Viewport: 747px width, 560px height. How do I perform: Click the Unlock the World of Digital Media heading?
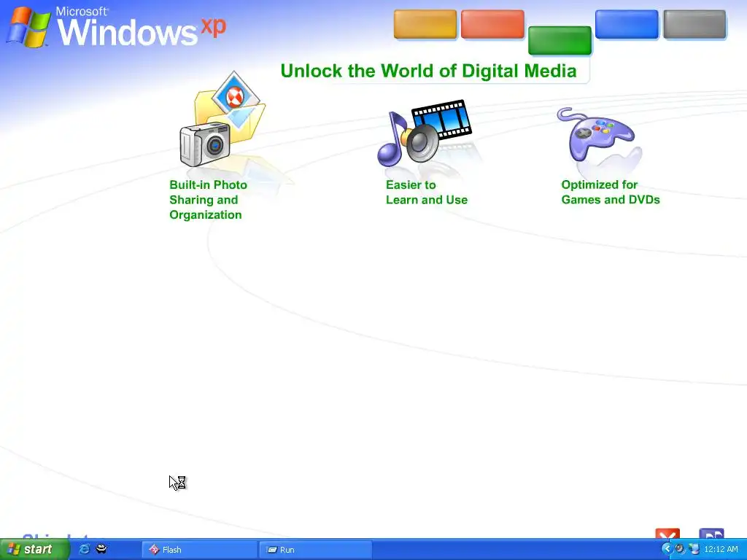[x=428, y=71]
